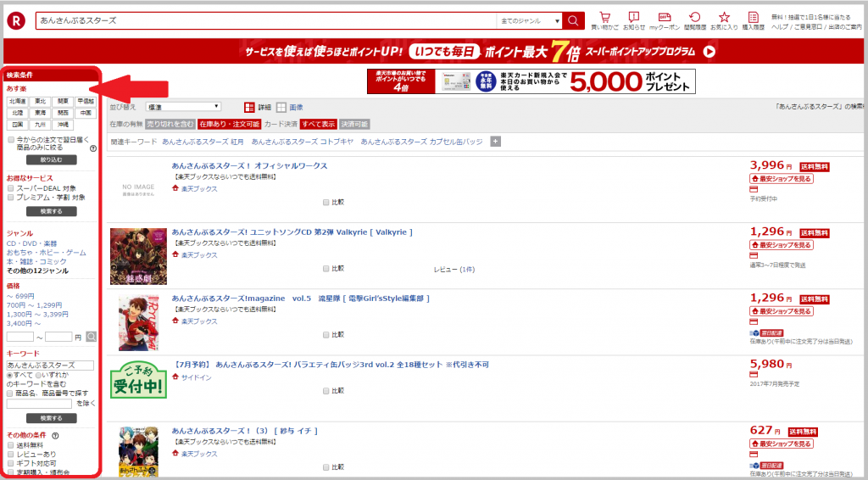The image size is (868, 480).
Task: Click 送料無料 badge beside 3,996円
Action: pos(815,167)
